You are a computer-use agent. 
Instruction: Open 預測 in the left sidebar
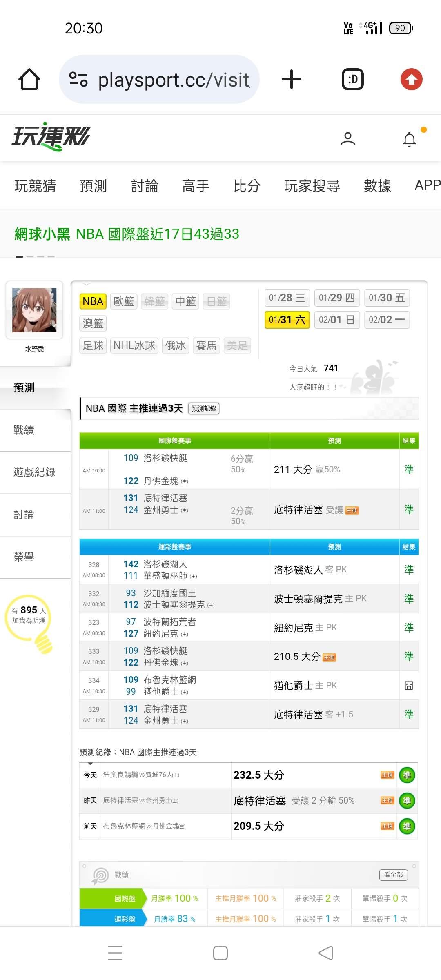pyautogui.click(x=35, y=387)
